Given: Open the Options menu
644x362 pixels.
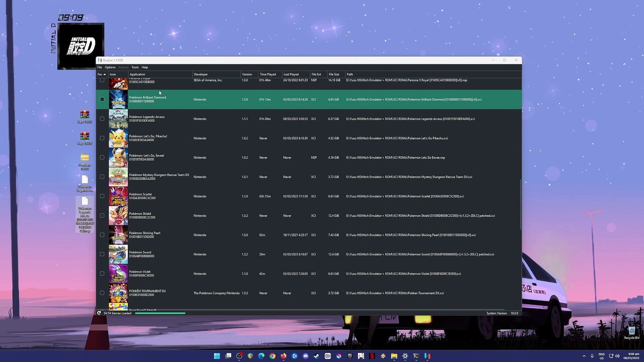Looking at the screenshot, I should click(x=110, y=67).
